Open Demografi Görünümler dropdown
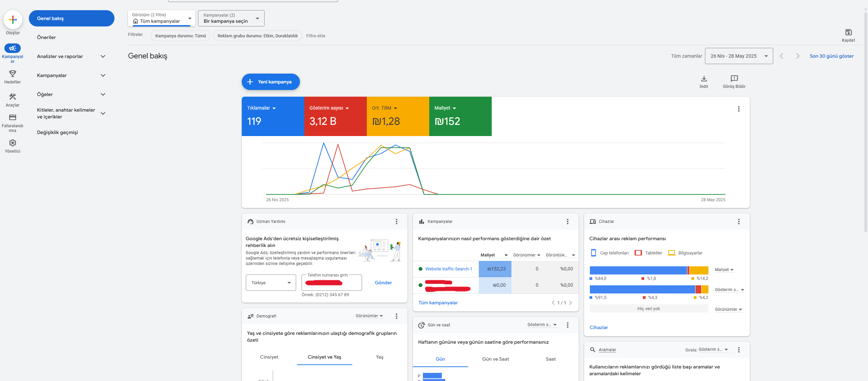This screenshot has height=381, width=868. tap(369, 316)
